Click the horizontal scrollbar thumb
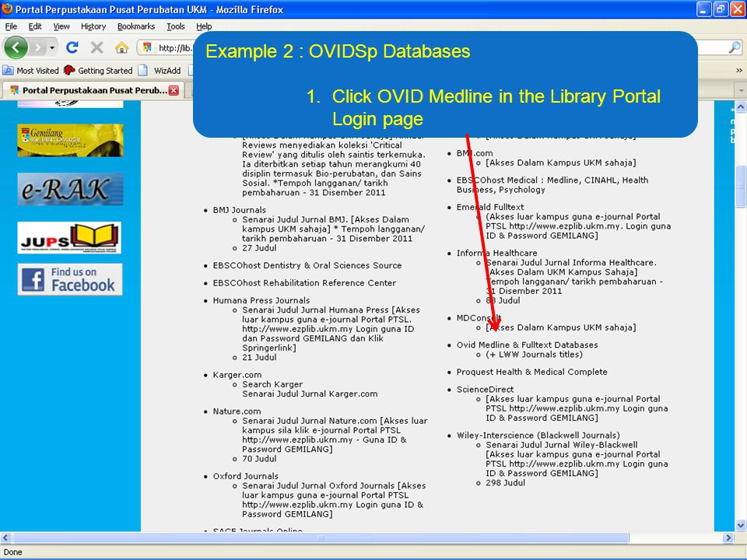 pyautogui.click(x=321, y=538)
